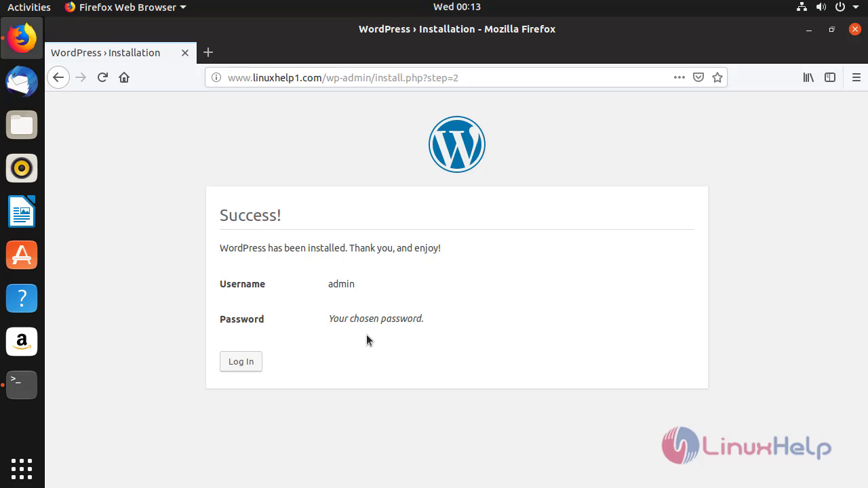Open LibreOffice Writer from the dock

click(22, 211)
